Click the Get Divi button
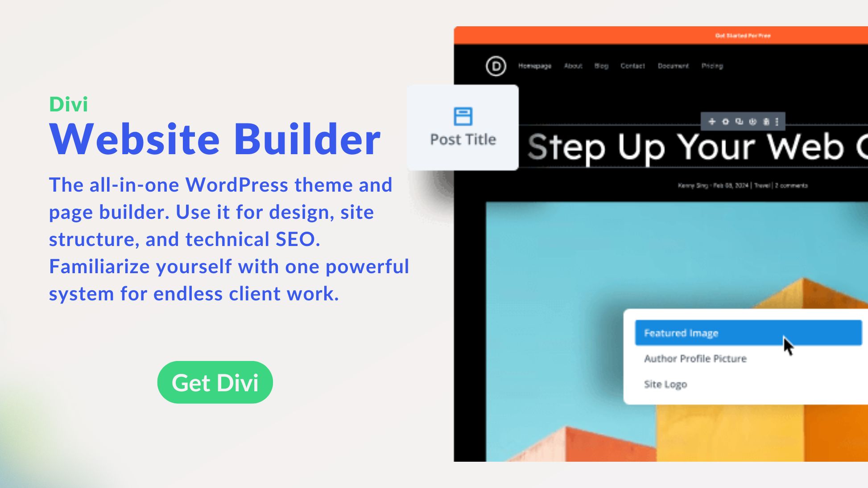Image resolution: width=868 pixels, height=488 pixels. (215, 382)
